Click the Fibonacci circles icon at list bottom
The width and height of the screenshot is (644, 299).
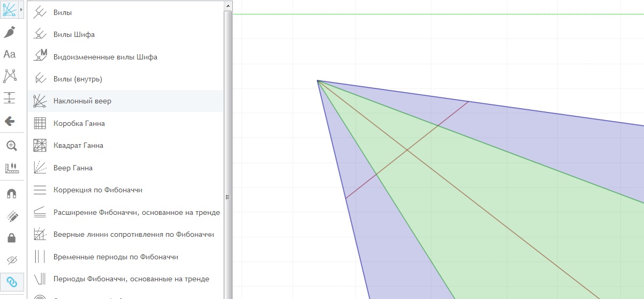[40, 296]
